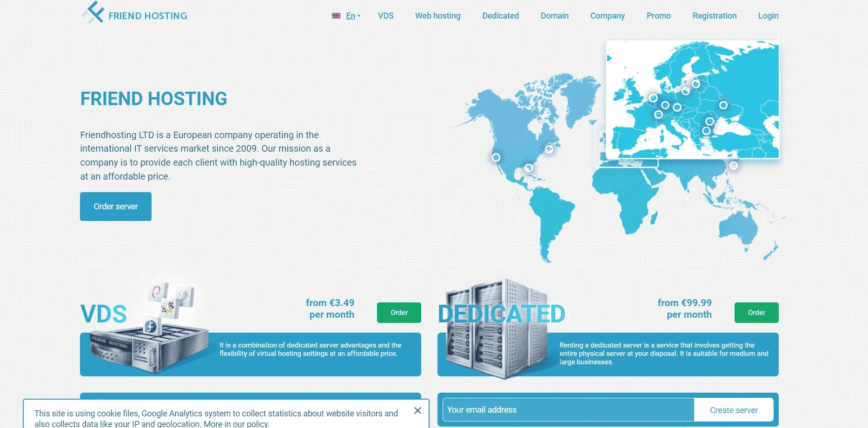Dismiss the cookie notification banner
Image resolution: width=868 pixels, height=428 pixels.
pyautogui.click(x=417, y=410)
